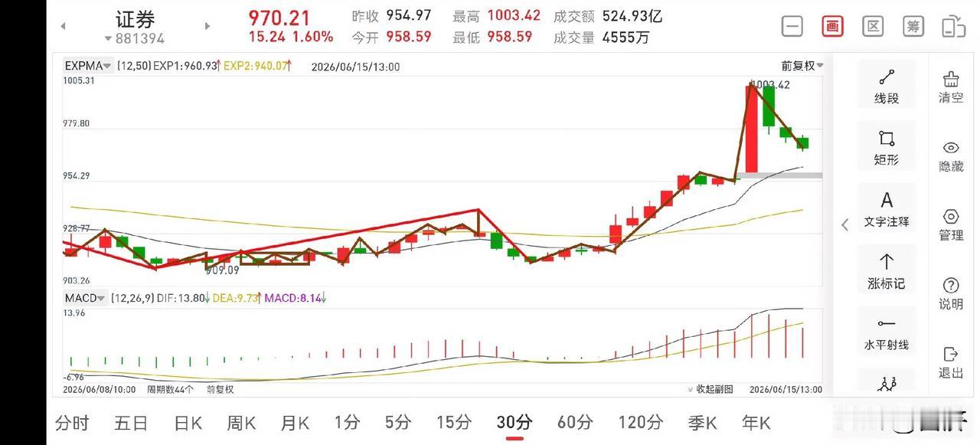Select the active 30分 period tab
Viewport: 980px width, 445px height.
coord(514,422)
